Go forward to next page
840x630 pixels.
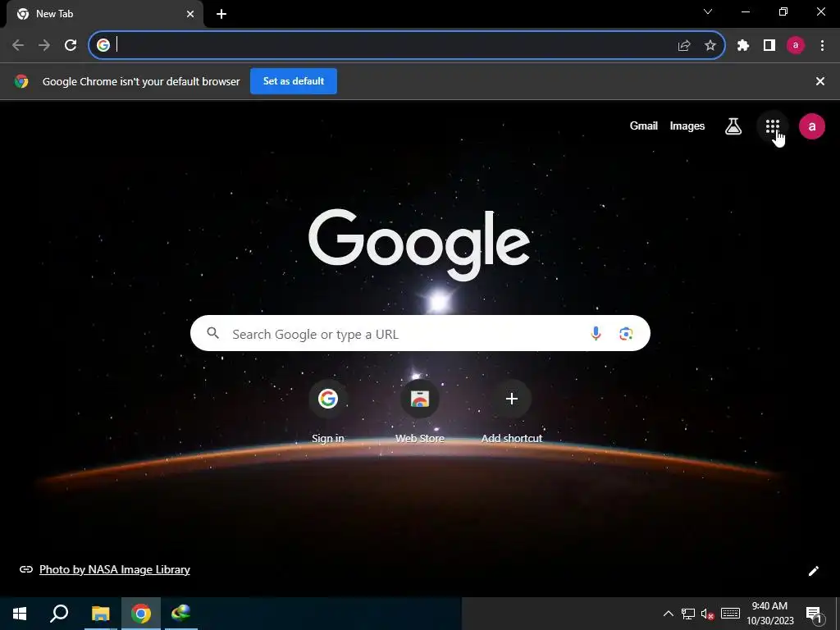point(44,46)
